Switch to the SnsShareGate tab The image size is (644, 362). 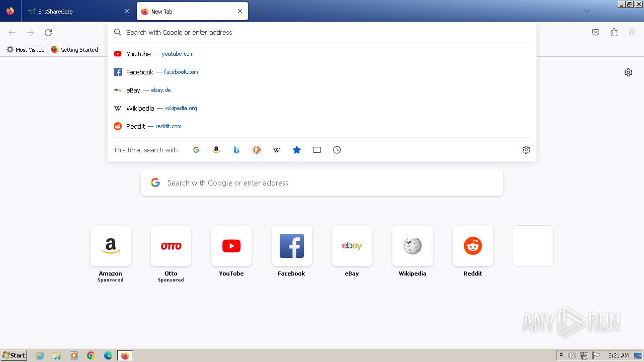78,11
